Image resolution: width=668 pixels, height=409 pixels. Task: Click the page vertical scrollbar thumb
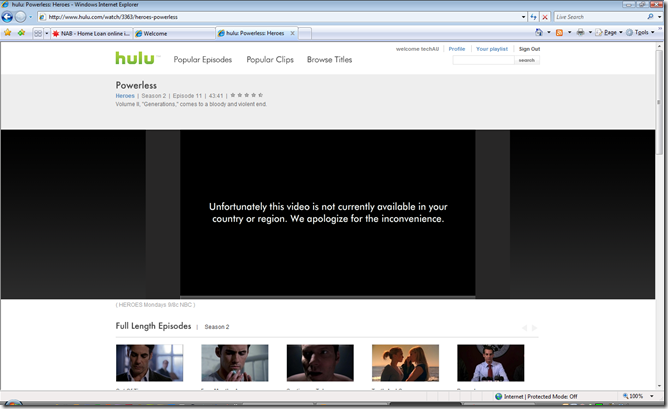[659, 102]
